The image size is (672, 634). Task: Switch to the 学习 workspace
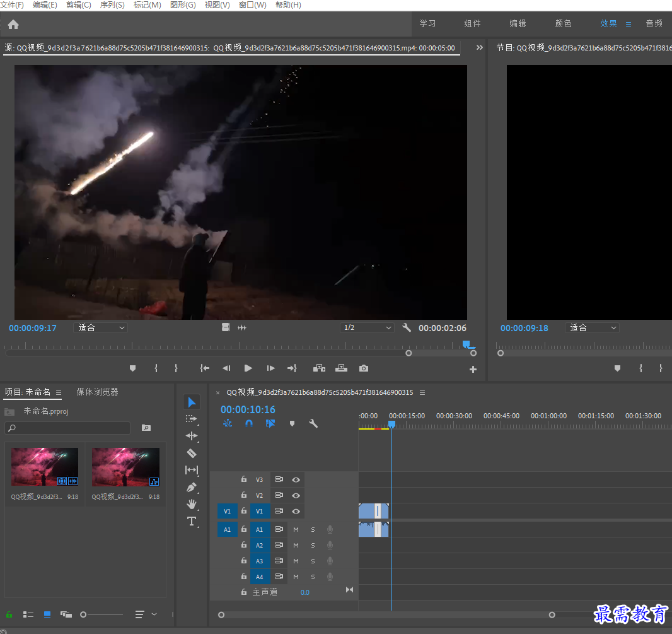(x=427, y=23)
